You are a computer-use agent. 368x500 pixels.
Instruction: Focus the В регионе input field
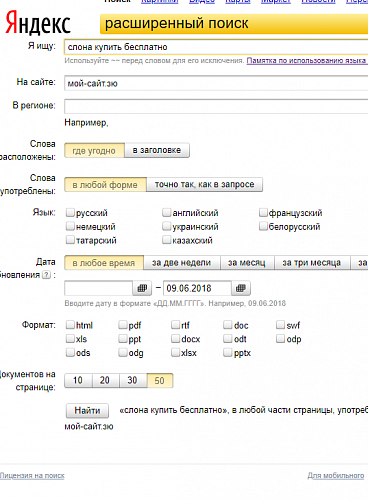point(216,107)
